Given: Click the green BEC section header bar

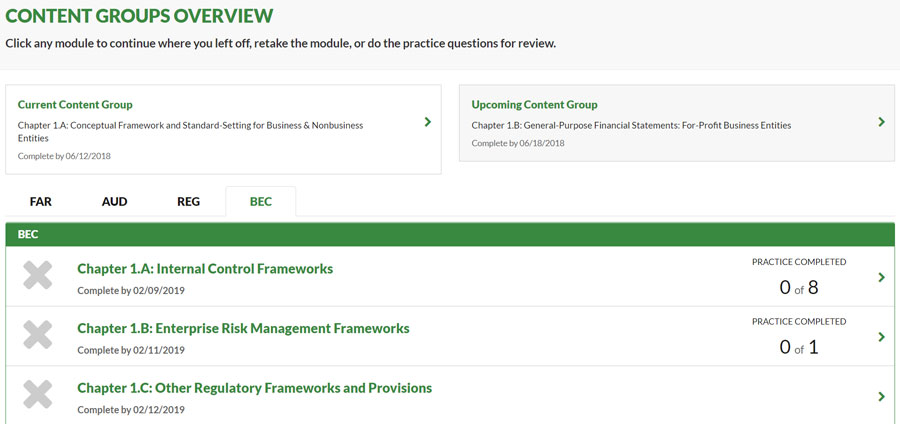Looking at the screenshot, I should coord(450,235).
